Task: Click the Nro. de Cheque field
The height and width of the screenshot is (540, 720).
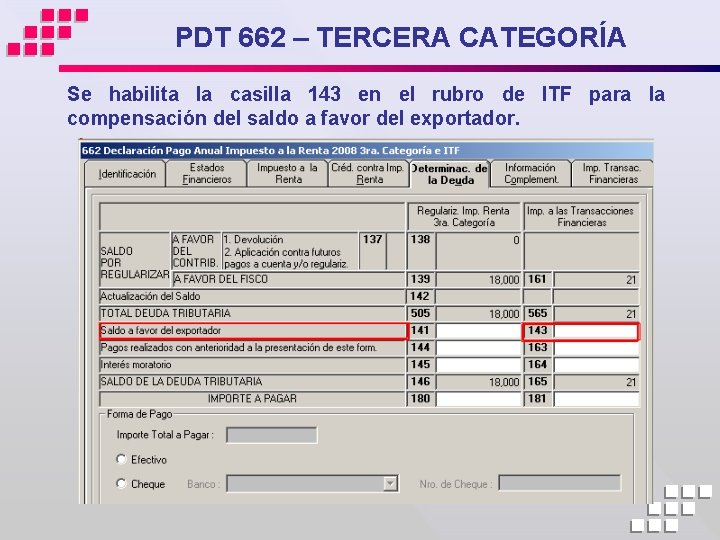Action: point(559,483)
